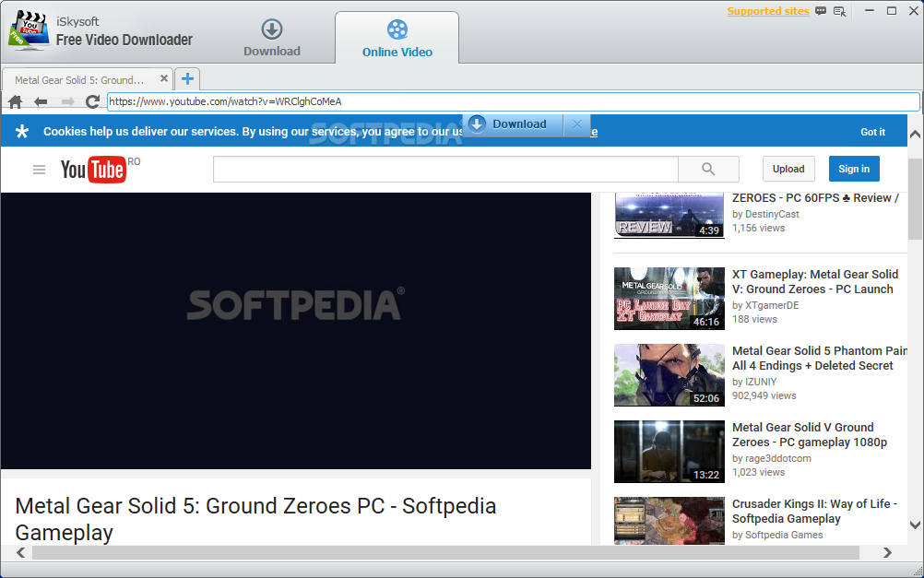Viewport: 924px width, 578px height.
Task: Click the '1,156 views' text
Action: click(758, 228)
